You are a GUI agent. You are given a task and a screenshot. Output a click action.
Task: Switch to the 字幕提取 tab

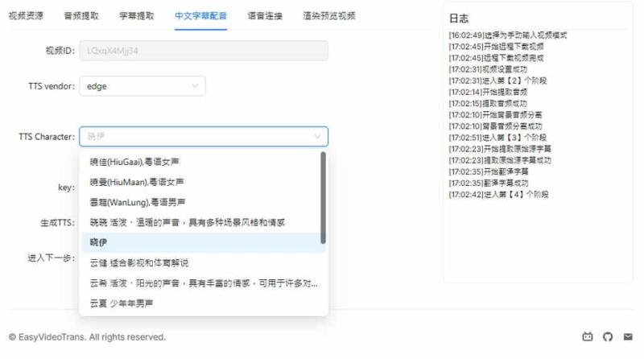tap(137, 15)
